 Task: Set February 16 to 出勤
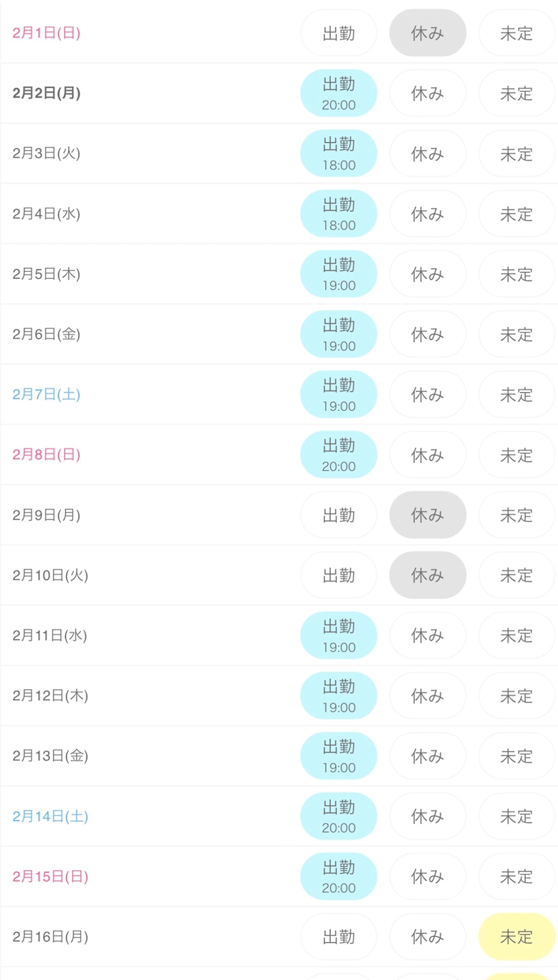[x=339, y=937]
